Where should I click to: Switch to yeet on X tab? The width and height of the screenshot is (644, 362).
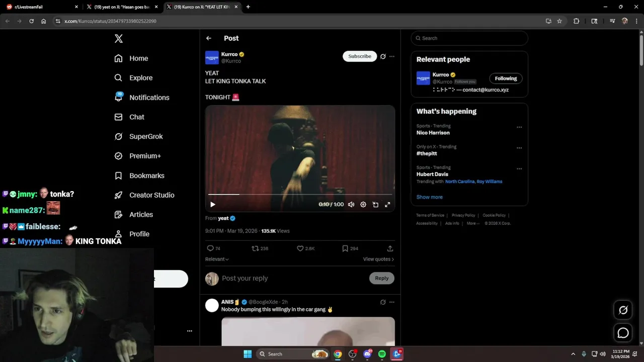pos(122,7)
